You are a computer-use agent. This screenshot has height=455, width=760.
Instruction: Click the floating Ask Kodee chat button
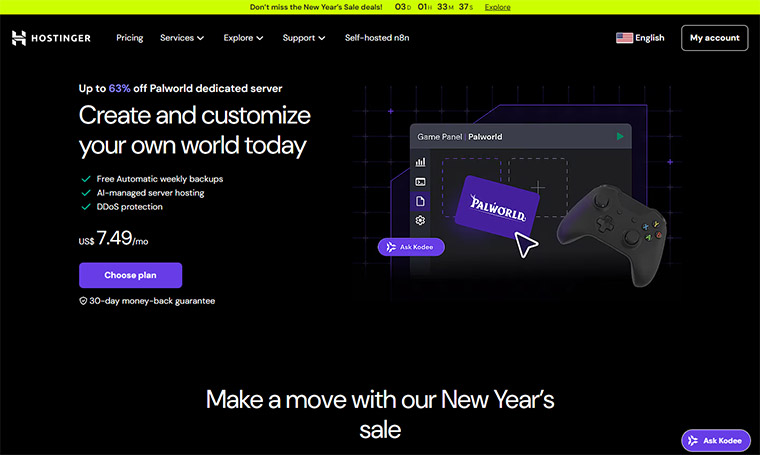point(715,440)
